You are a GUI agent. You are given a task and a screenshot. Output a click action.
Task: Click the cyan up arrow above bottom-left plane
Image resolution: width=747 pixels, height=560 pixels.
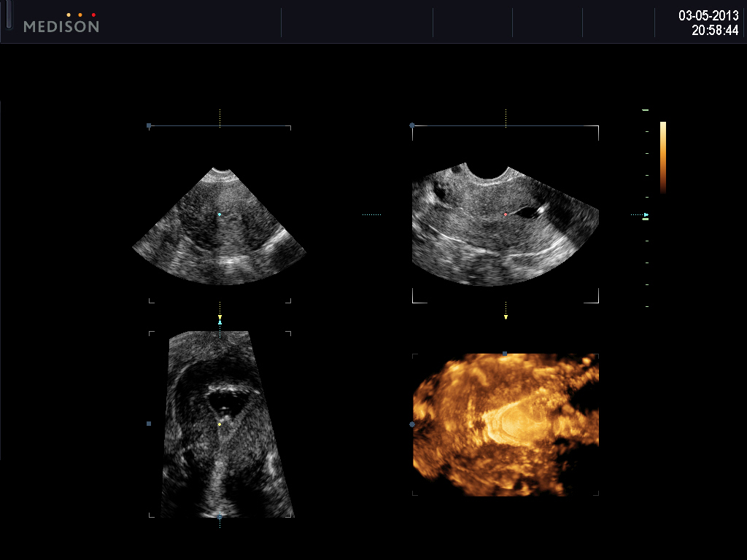click(220, 322)
